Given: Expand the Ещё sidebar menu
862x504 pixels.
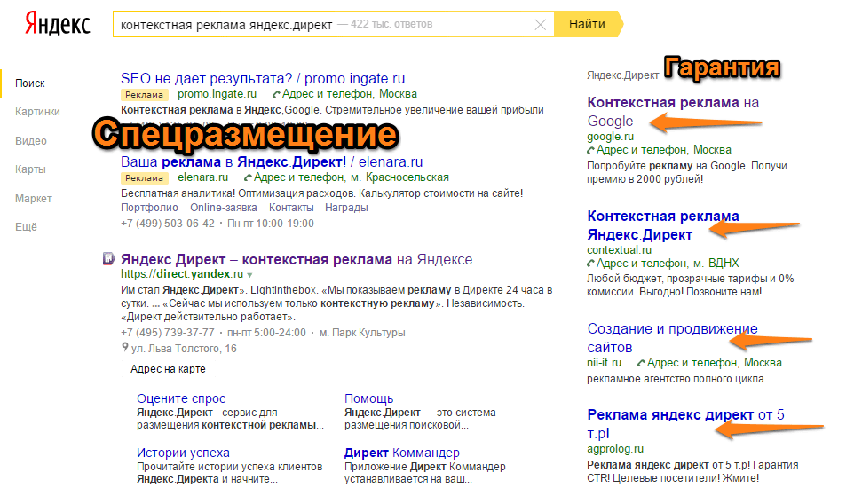Looking at the screenshot, I should pyautogui.click(x=26, y=227).
